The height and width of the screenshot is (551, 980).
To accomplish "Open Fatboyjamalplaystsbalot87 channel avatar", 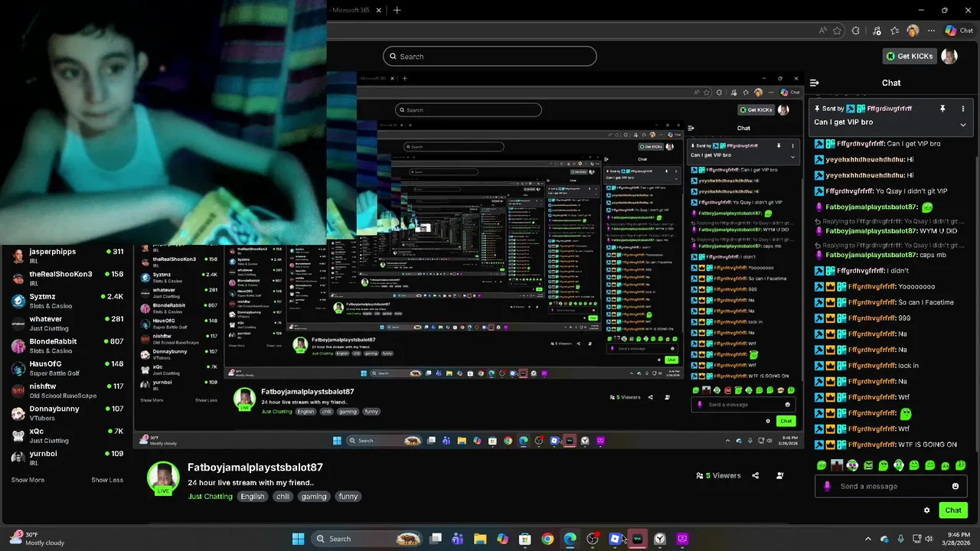I will pos(163,478).
